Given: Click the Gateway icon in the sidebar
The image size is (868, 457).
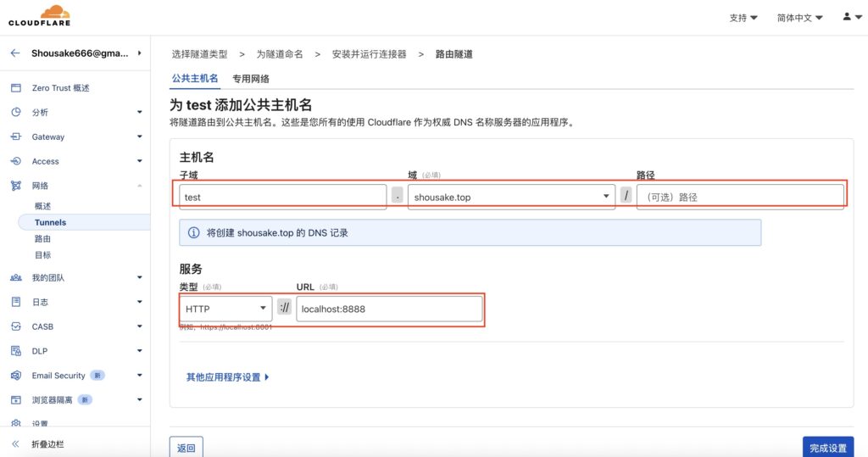Looking at the screenshot, I should [16, 137].
